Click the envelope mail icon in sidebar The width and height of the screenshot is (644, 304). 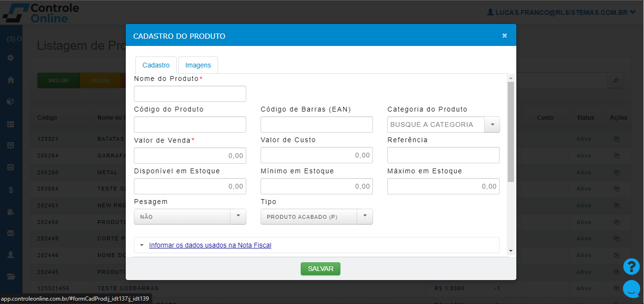[11, 233]
